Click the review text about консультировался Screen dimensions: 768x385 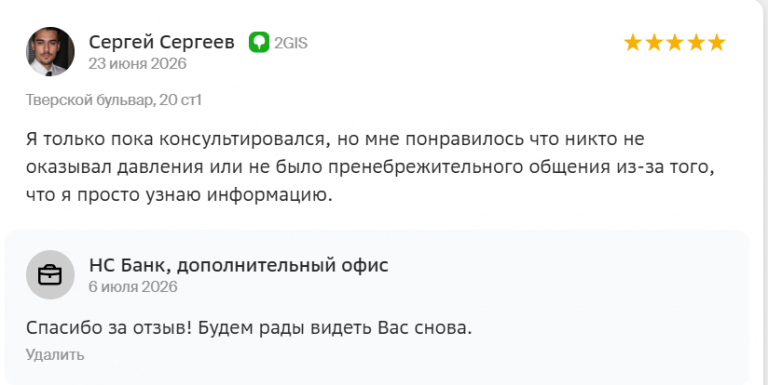(x=370, y=167)
